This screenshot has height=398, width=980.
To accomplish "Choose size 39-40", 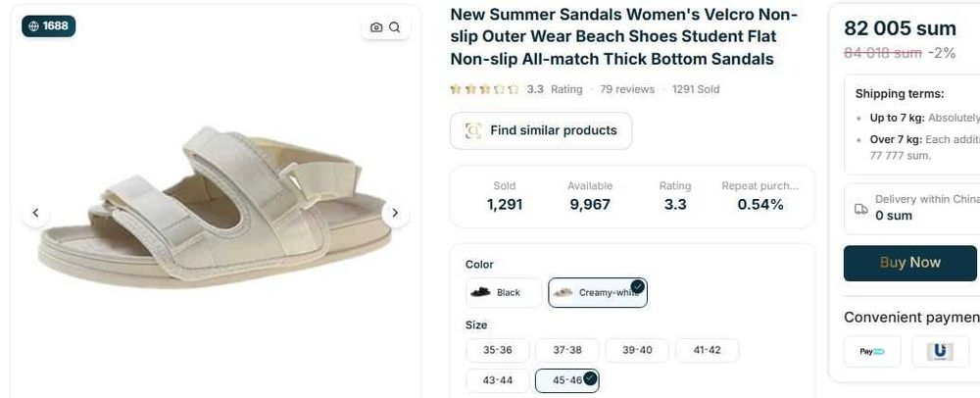I will [636, 350].
